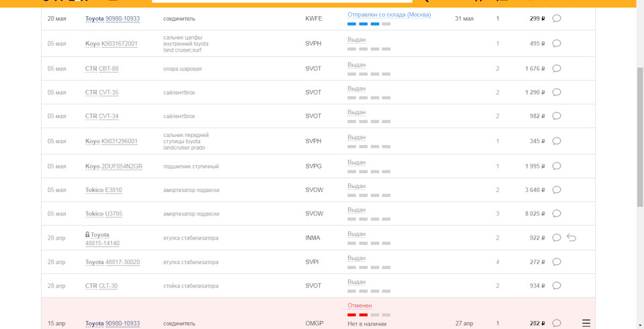Viewport: 644px width, 329px height.
Task: Select code 'OMGP' cell
Action: (314, 323)
